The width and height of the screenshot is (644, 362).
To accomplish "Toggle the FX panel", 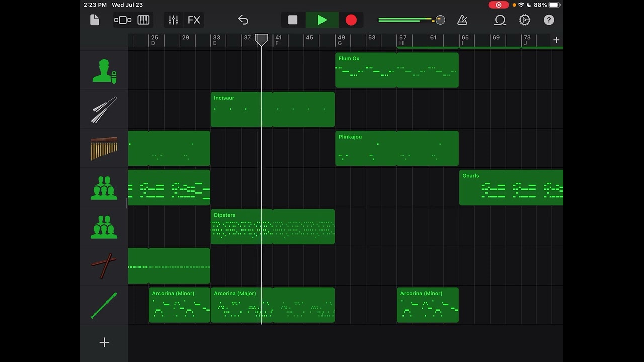I will [x=194, y=20].
